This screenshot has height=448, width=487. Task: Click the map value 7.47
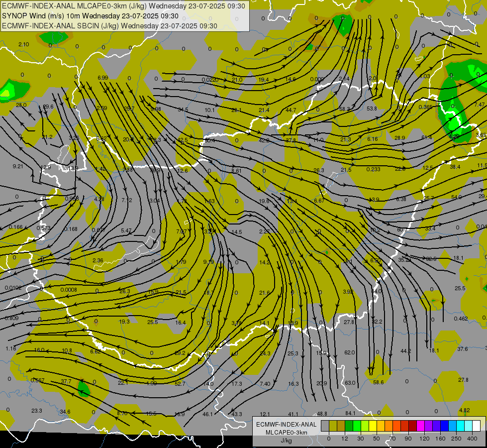point(479,105)
